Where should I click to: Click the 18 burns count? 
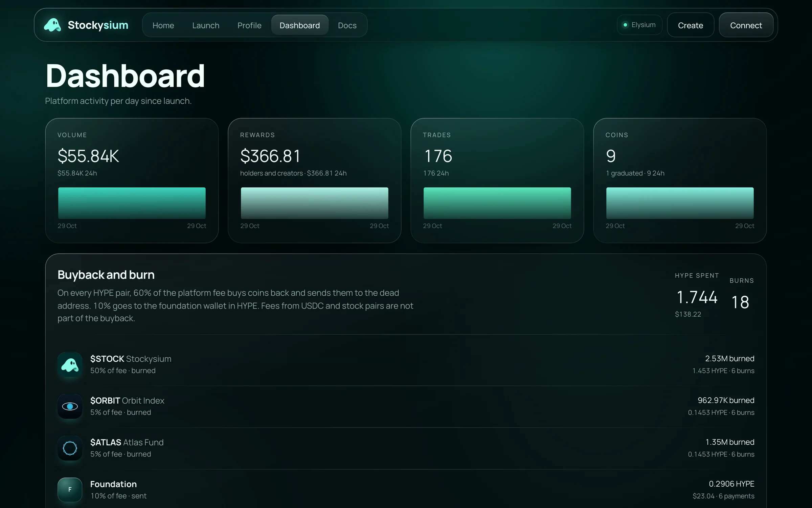[740, 302]
